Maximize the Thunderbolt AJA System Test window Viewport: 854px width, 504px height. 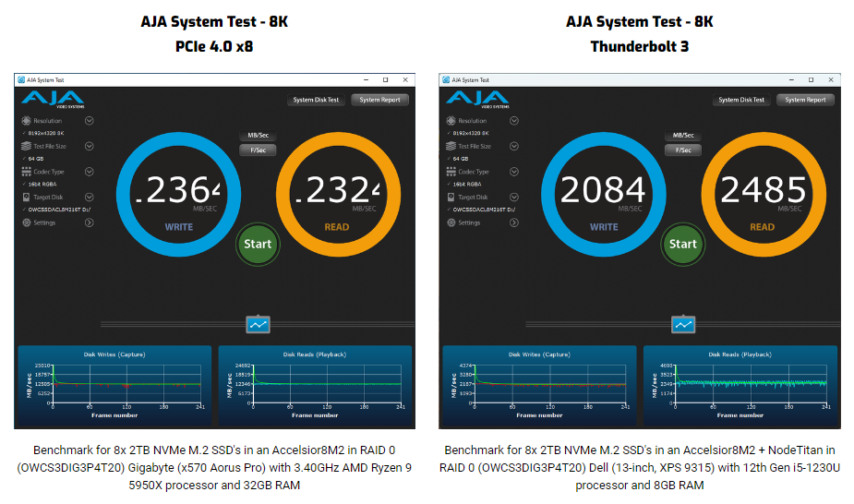[811, 80]
